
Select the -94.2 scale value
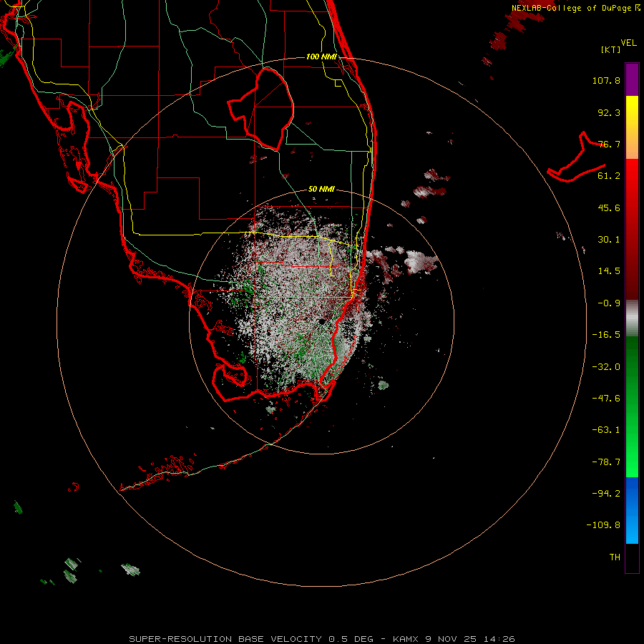coord(606,493)
